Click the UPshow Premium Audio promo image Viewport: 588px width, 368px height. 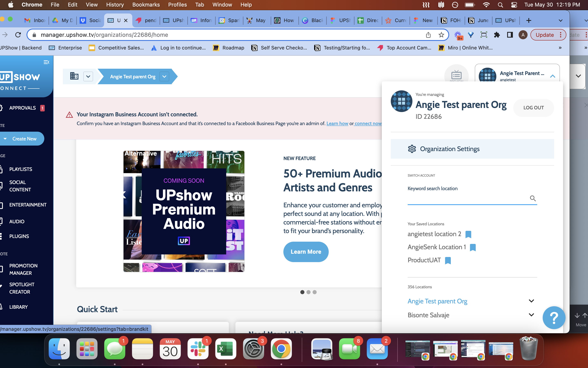184,211
